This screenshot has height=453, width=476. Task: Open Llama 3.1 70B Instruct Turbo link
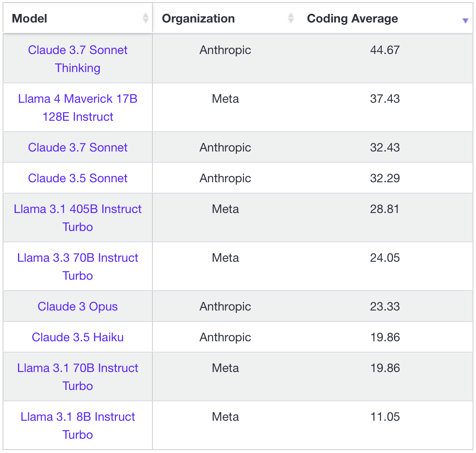[x=78, y=377]
